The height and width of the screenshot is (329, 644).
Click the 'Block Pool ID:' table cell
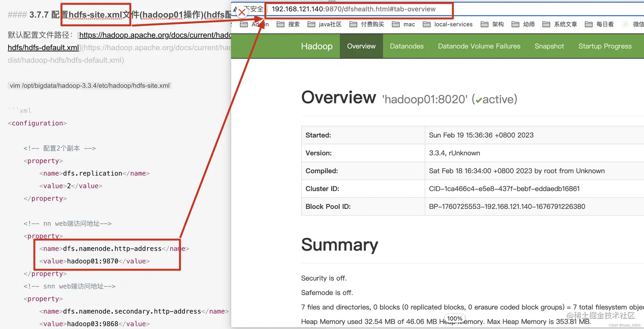tap(363, 207)
